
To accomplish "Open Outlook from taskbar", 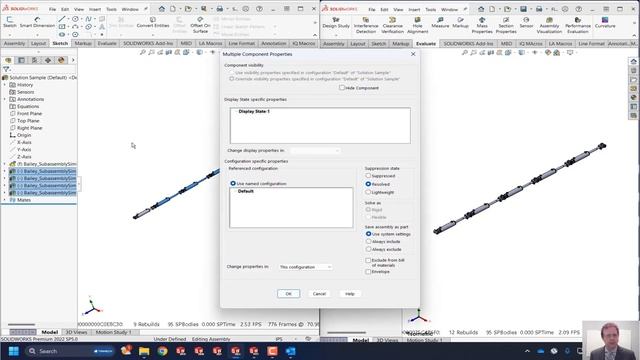I will coord(291,351).
